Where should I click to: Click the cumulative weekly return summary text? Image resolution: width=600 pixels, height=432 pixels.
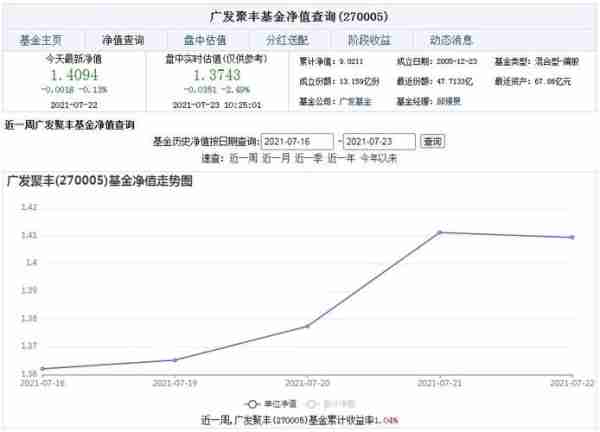300,420
